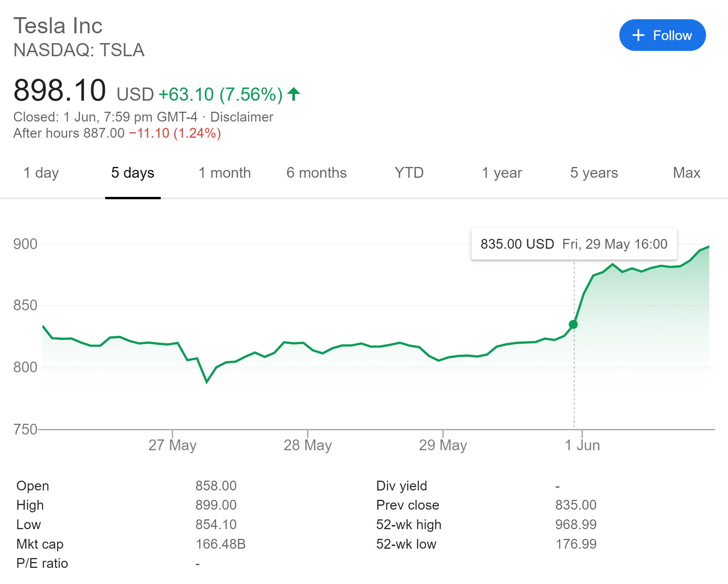Click the 52-wk high value 968.99
The image size is (728, 584).
pyautogui.click(x=576, y=525)
